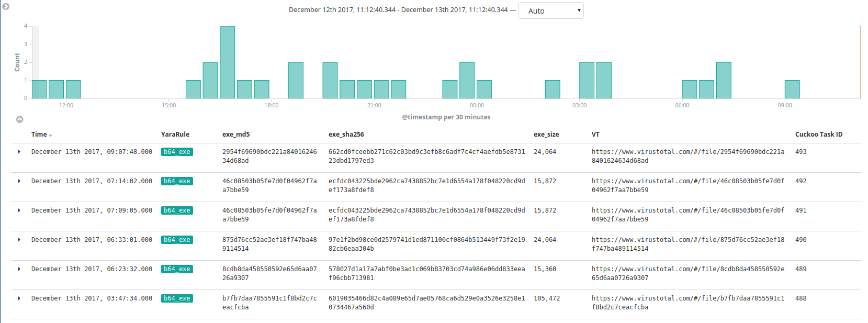
Task: Click the timestamp December 13th 2017, 06:33:01.000
Action: 92,240
